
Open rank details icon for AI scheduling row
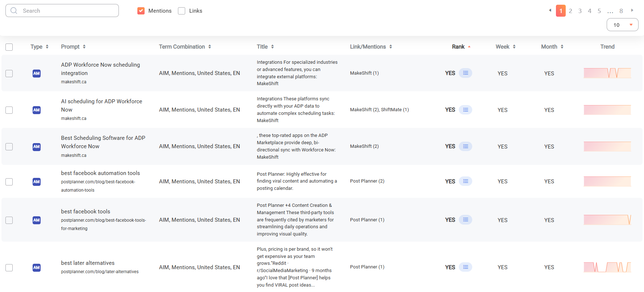(x=466, y=110)
